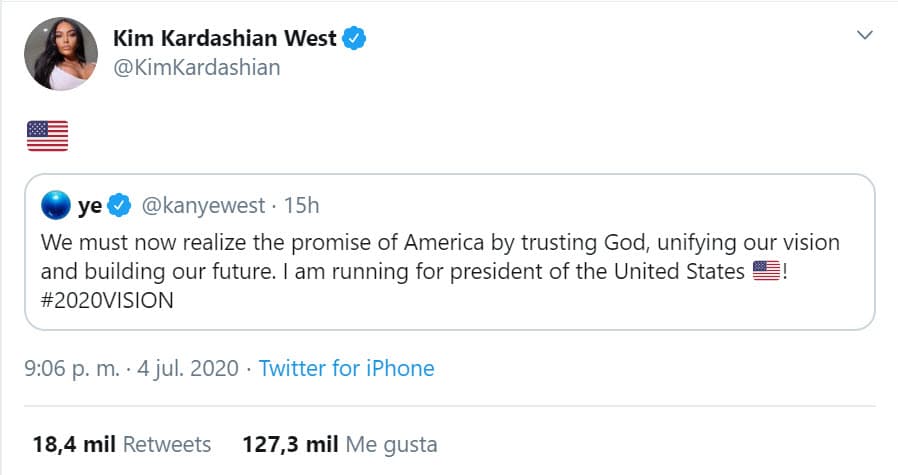The width and height of the screenshot is (898, 475).
Task: Click ye's globe avatar in quoted tweet
Action: (x=56, y=205)
